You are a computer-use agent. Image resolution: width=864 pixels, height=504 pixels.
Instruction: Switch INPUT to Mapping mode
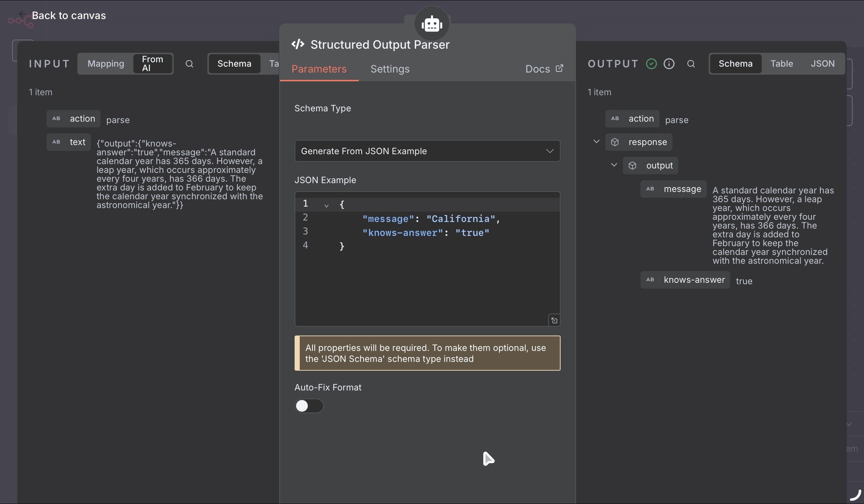[x=106, y=64]
